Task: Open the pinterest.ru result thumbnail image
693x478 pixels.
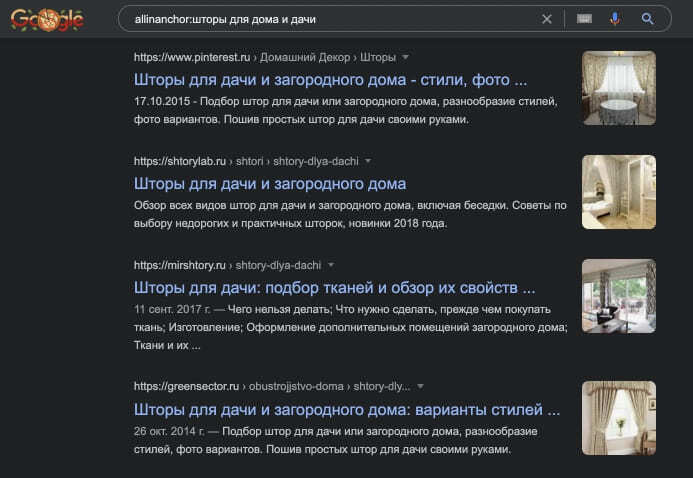Action: pyautogui.click(x=619, y=88)
